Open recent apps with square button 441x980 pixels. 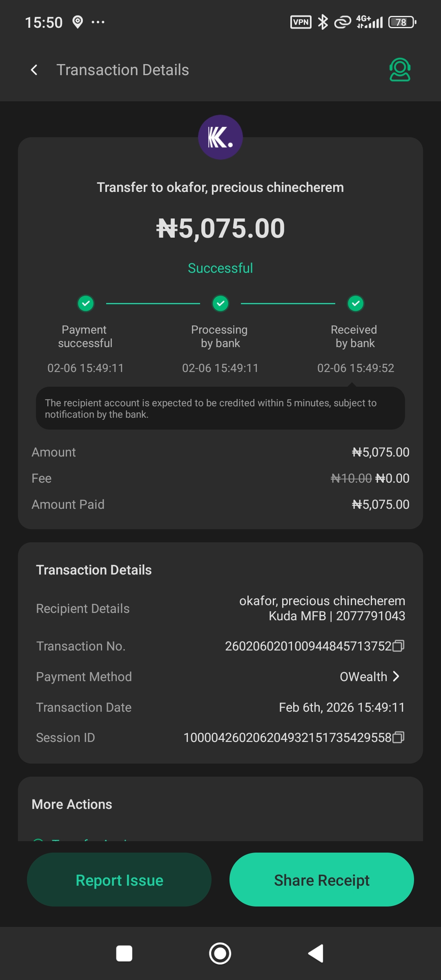pyautogui.click(x=124, y=953)
